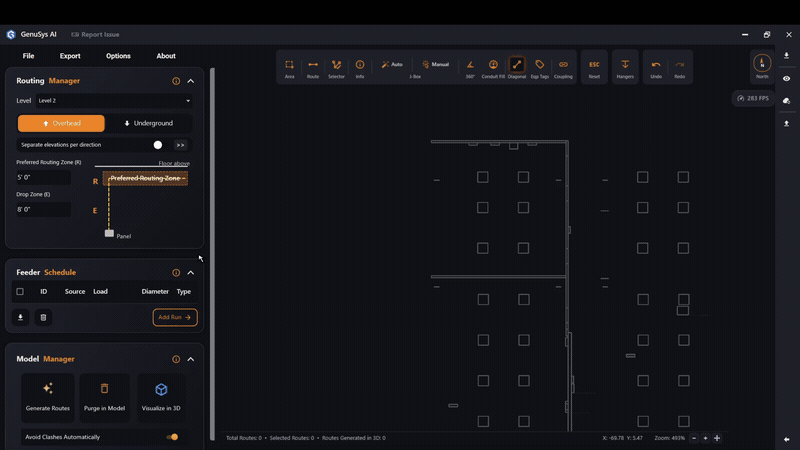The height and width of the screenshot is (450, 800).
Task: Toggle Separate elevations per direction switch
Action: (x=161, y=145)
